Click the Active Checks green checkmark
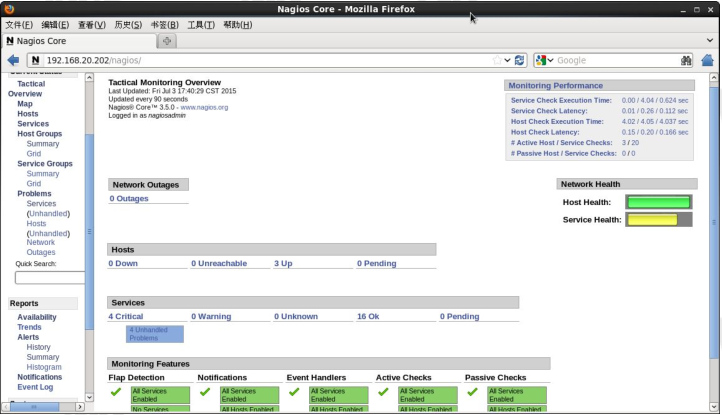 (383, 392)
